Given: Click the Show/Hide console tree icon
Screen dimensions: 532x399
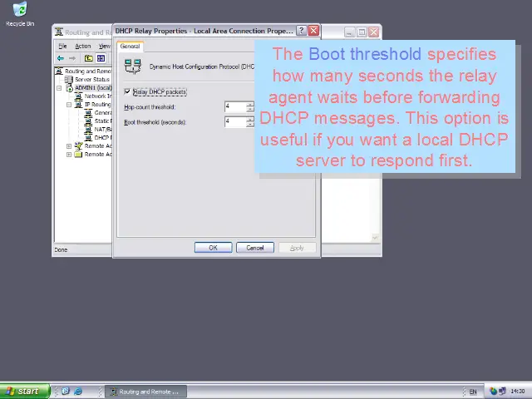Looking at the screenshot, I should point(101,58).
